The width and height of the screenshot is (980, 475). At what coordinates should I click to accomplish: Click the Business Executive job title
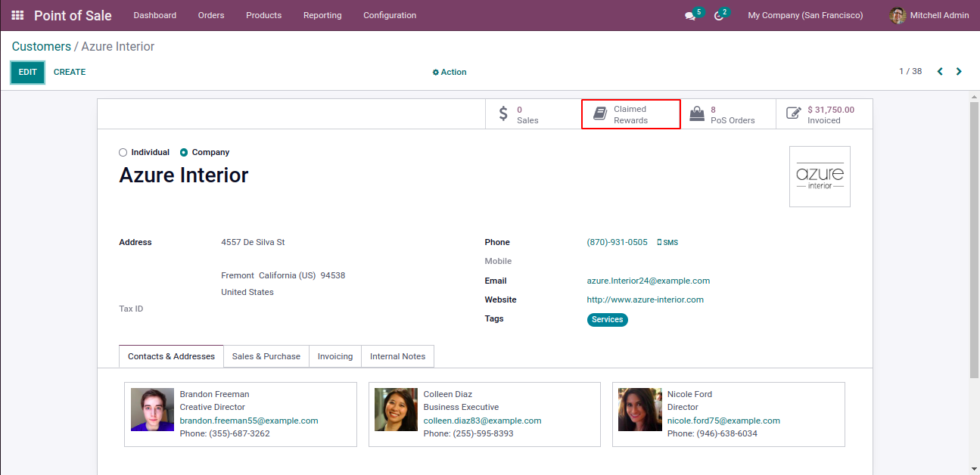point(462,408)
